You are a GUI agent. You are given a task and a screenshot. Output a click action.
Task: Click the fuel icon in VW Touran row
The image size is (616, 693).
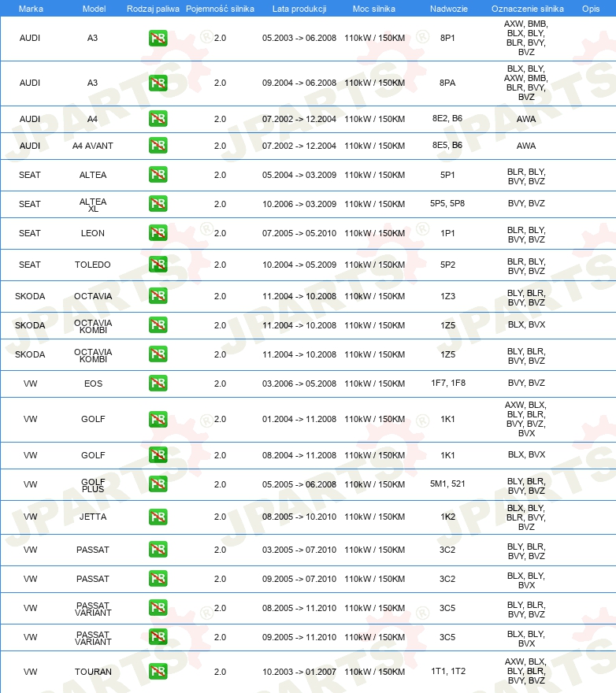(158, 672)
